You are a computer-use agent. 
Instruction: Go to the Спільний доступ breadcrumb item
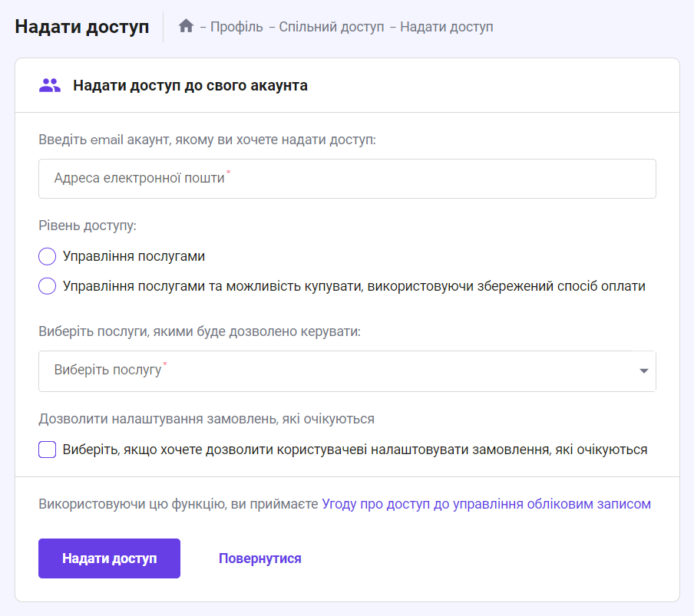[331, 27]
